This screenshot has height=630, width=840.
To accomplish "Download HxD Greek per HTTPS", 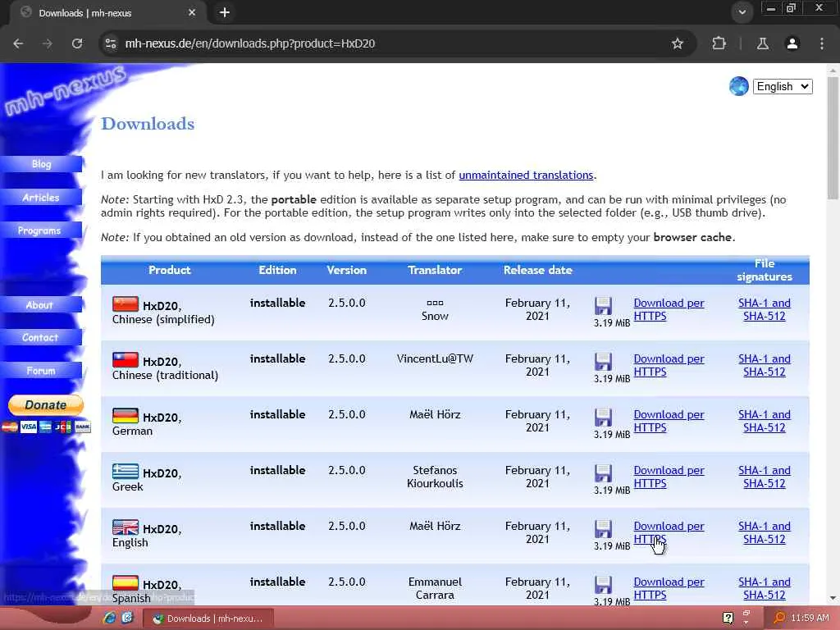I will tap(669, 477).
